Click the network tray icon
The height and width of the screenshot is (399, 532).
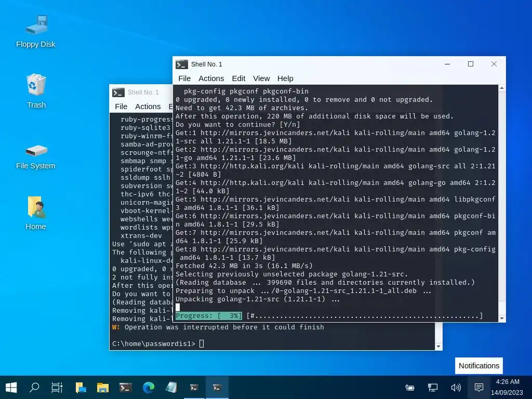pos(433,388)
